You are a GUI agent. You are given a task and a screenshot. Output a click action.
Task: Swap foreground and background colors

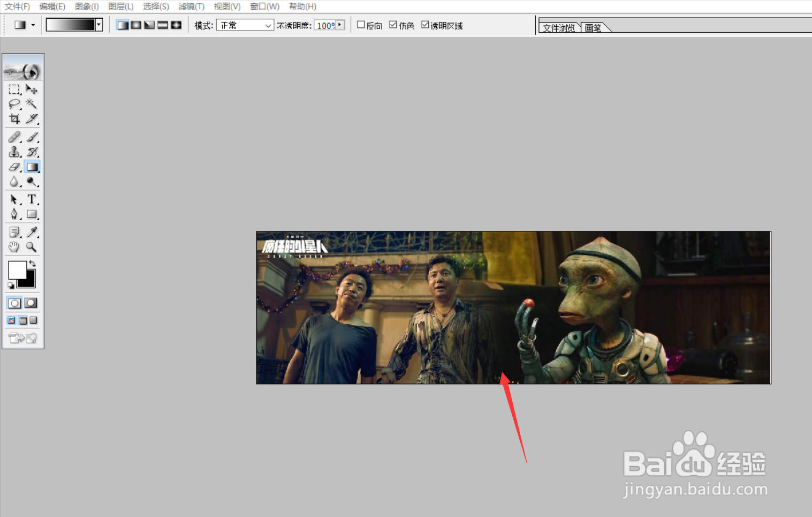(x=33, y=263)
